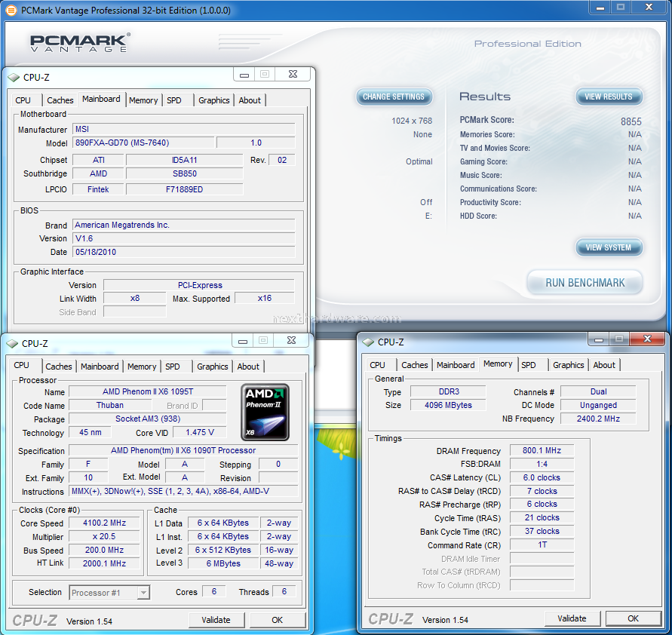Screen dimensions: 672x635
Task: Click Validate in the processor CPU-Z window
Action: [x=216, y=620]
